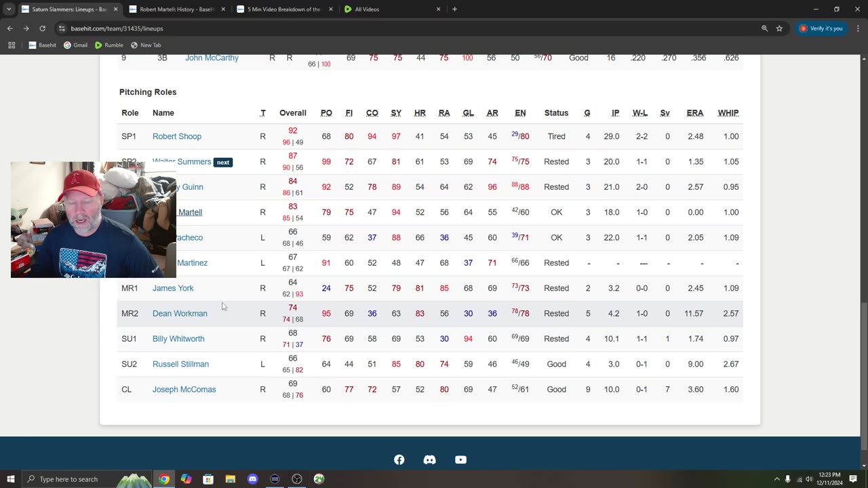Click the ERA column header
This screenshot has width=868, height=488.
click(x=695, y=113)
